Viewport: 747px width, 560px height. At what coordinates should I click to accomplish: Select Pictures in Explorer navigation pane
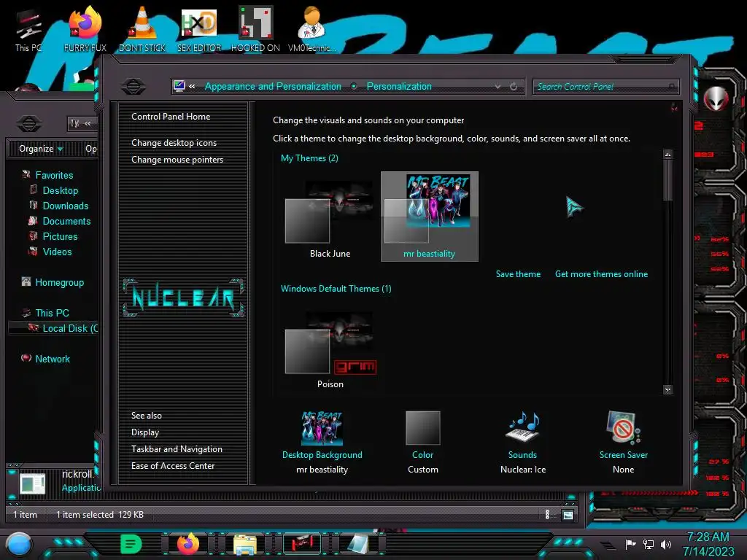(x=60, y=236)
